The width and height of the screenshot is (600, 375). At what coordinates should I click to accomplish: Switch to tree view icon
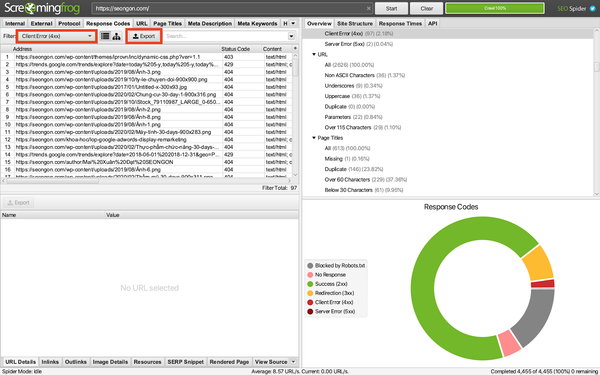[116, 36]
